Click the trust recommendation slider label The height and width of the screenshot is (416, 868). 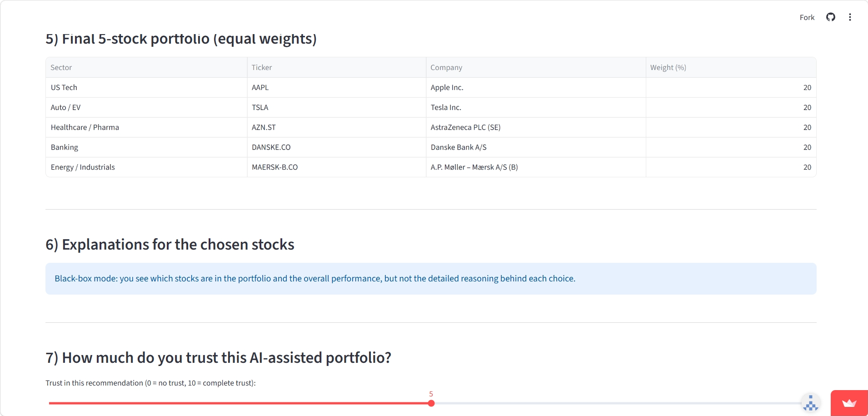click(150, 383)
